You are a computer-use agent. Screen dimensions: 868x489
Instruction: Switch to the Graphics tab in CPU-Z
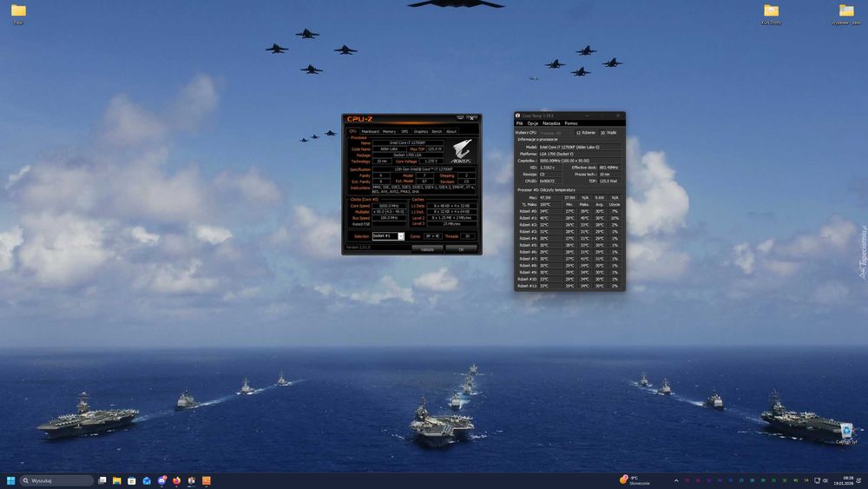(421, 131)
